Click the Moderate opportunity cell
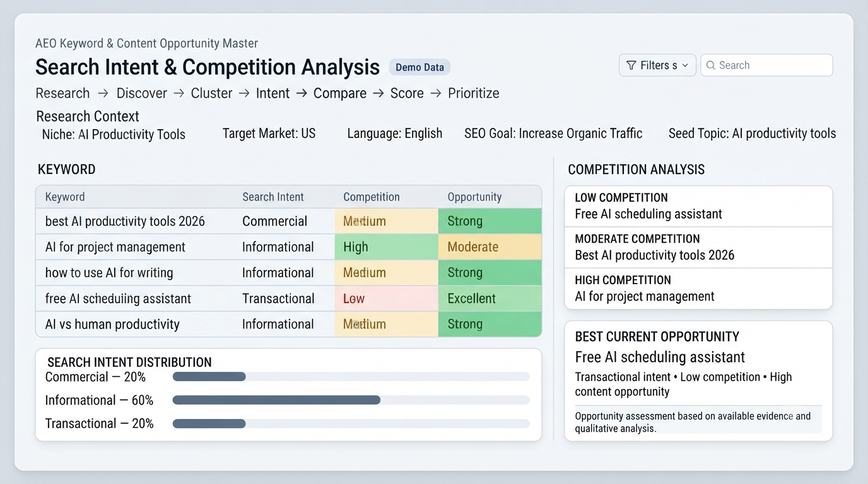Image resolution: width=868 pixels, height=484 pixels. [x=490, y=247]
